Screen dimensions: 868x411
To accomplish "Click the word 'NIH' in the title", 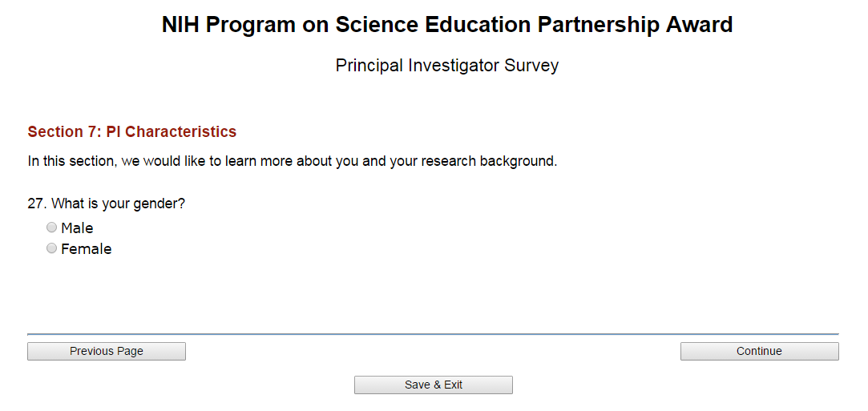I will (180, 25).
